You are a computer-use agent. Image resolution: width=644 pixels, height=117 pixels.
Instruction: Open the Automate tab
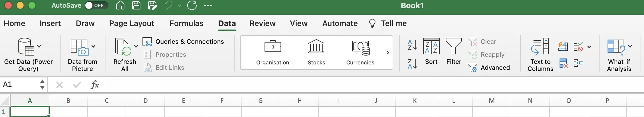tap(340, 23)
